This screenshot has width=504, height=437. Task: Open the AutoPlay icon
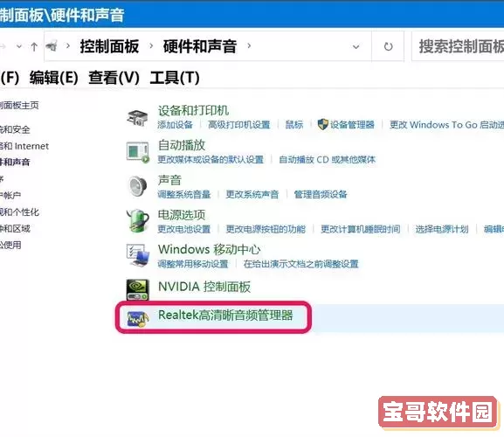click(x=137, y=152)
